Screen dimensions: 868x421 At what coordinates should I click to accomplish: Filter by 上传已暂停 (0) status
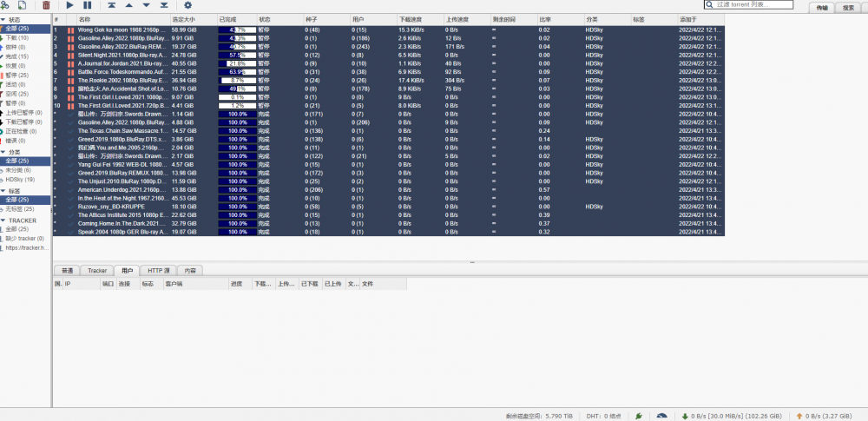click(25, 113)
